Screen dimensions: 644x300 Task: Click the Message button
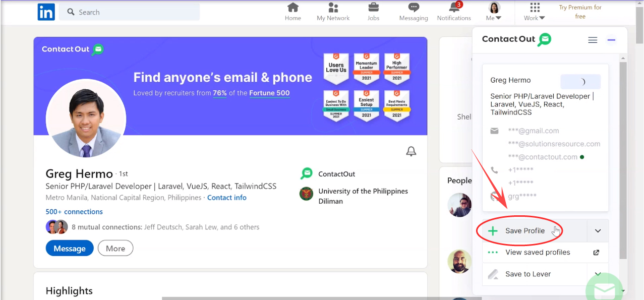[x=70, y=248]
